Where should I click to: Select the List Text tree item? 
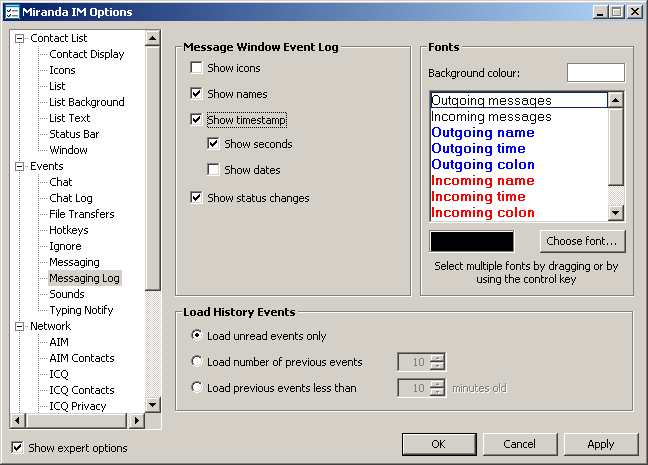[x=69, y=118]
